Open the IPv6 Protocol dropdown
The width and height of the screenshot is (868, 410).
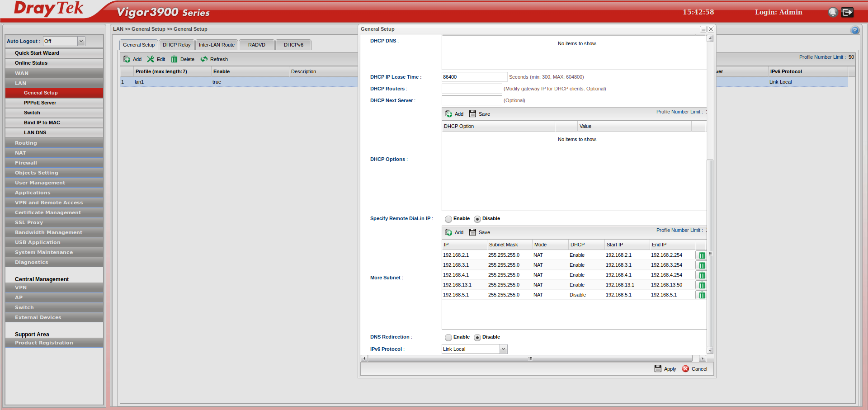pos(503,349)
